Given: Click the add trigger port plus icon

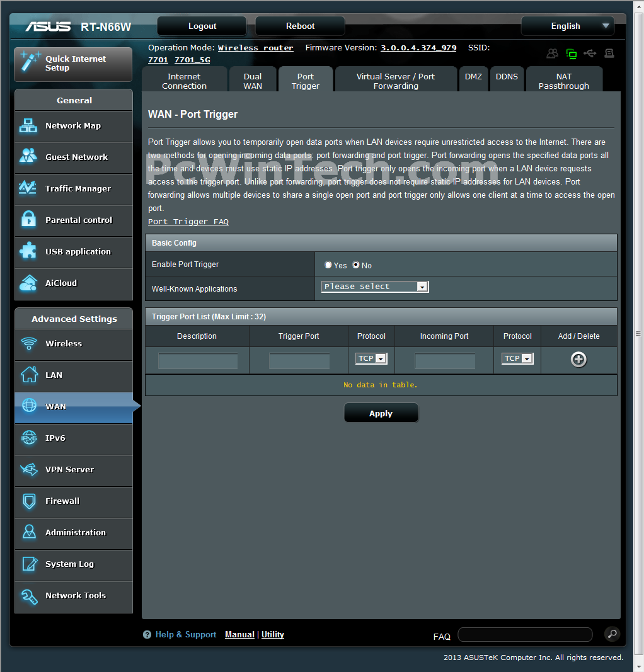Looking at the screenshot, I should click(578, 359).
